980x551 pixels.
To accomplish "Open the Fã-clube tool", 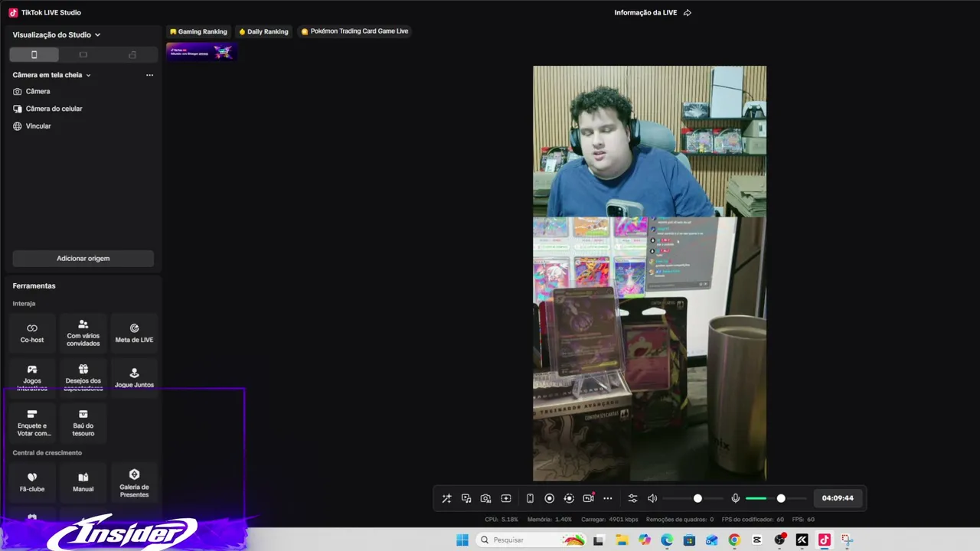I will pos(32,482).
